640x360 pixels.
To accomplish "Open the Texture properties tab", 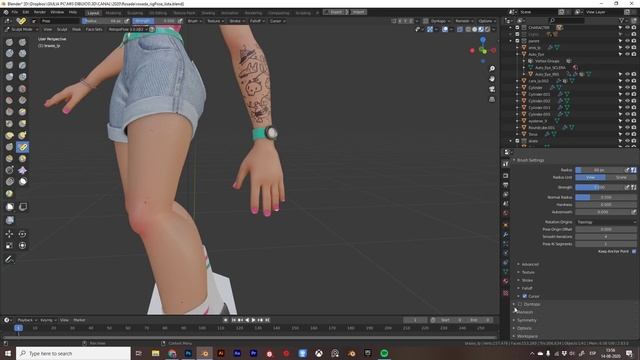I will coord(506,293).
